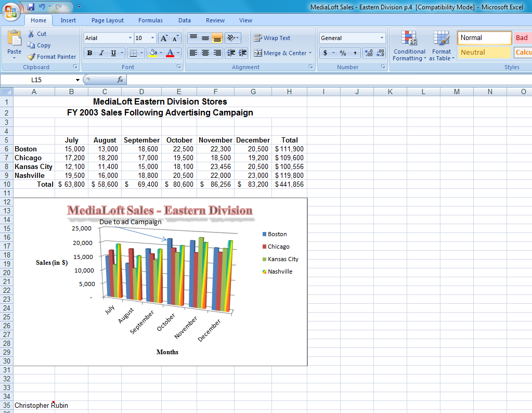
Task: Switch to the Insert tab
Action: coord(68,20)
